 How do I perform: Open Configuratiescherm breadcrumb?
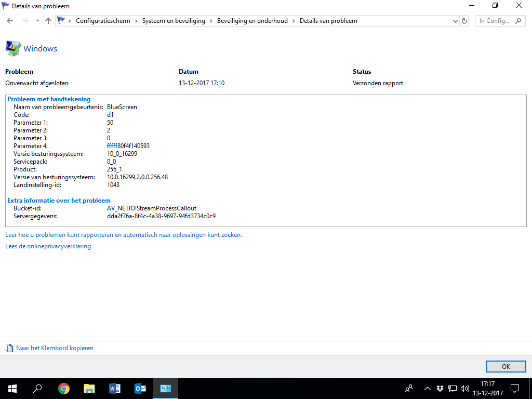tap(103, 21)
